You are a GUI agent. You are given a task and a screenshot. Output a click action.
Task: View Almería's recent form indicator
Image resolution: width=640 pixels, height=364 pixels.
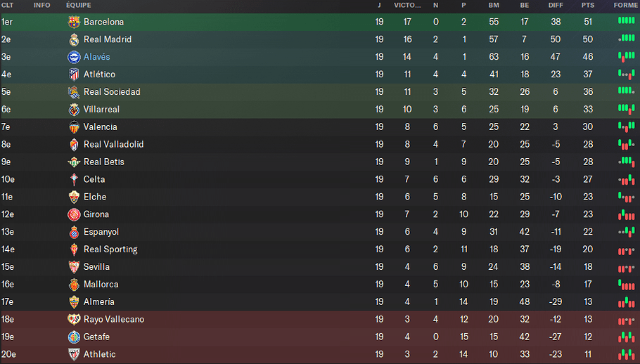pyautogui.click(x=627, y=302)
